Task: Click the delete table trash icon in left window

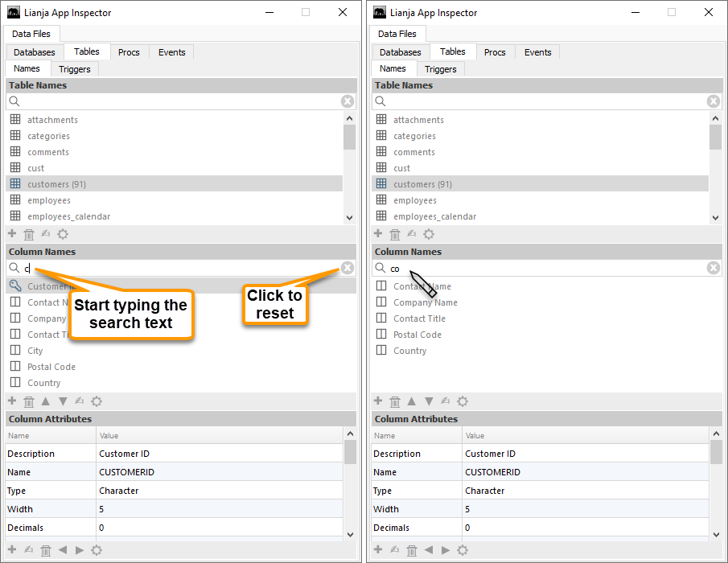Action: tap(29, 234)
